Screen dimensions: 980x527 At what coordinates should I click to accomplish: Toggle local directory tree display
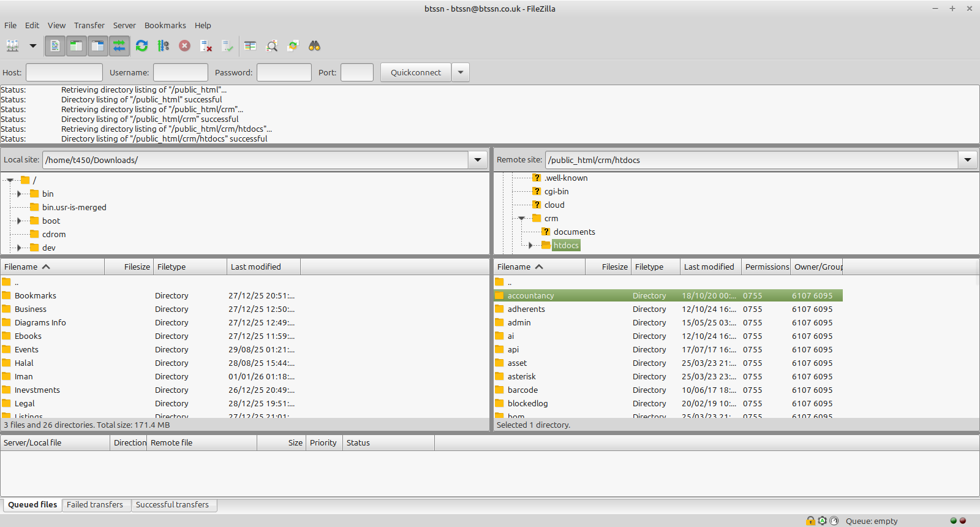[76, 46]
